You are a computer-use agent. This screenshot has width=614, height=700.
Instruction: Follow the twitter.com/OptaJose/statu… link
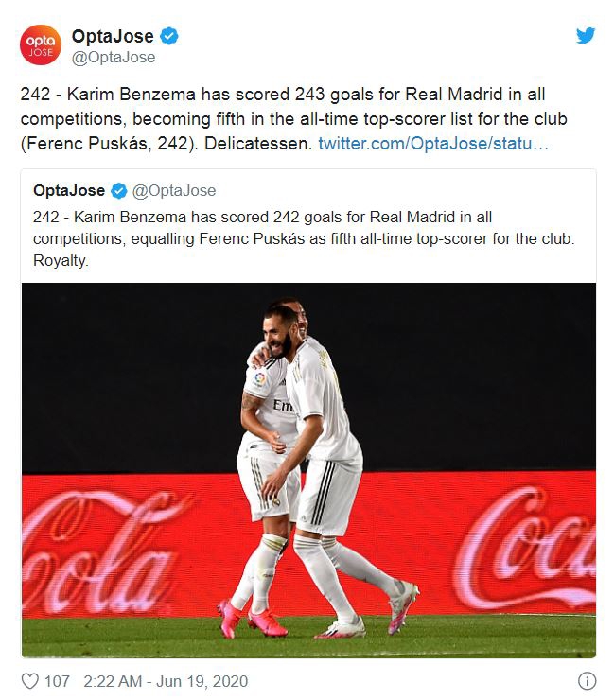click(x=432, y=144)
